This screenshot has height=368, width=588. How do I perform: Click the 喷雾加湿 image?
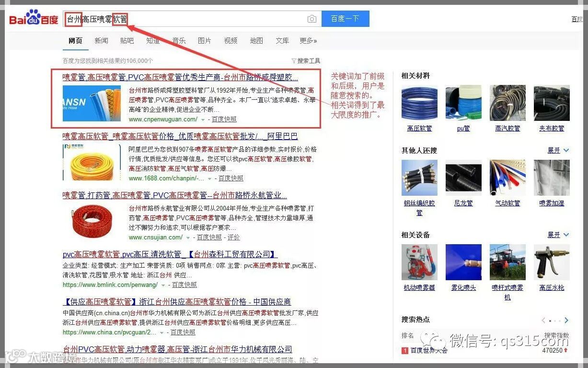[552, 178]
